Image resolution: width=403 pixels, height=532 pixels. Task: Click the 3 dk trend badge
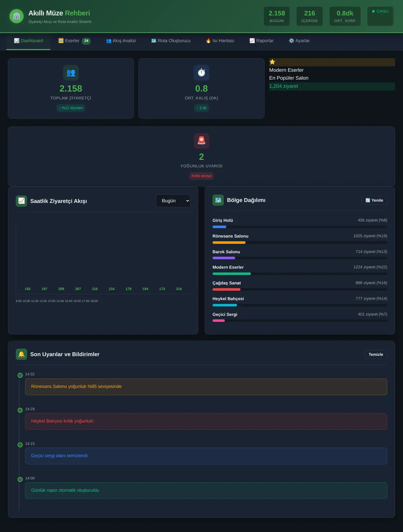coord(201,108)
